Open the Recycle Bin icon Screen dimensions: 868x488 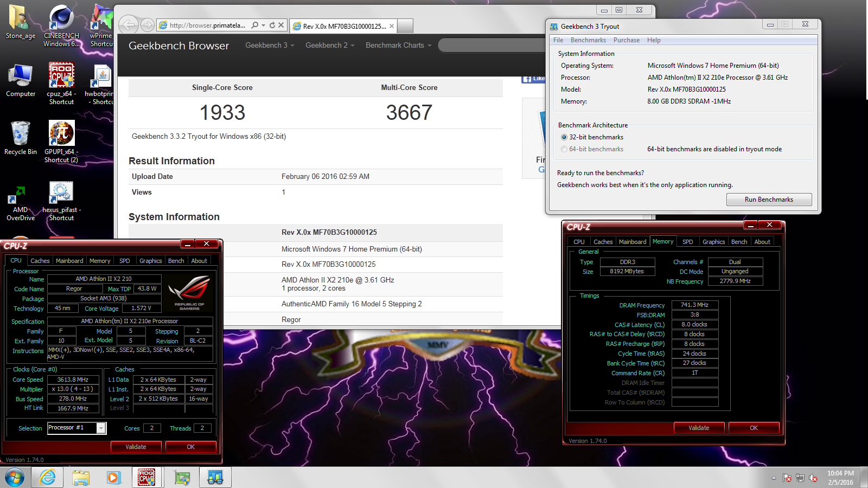click(x=21, y=138)
